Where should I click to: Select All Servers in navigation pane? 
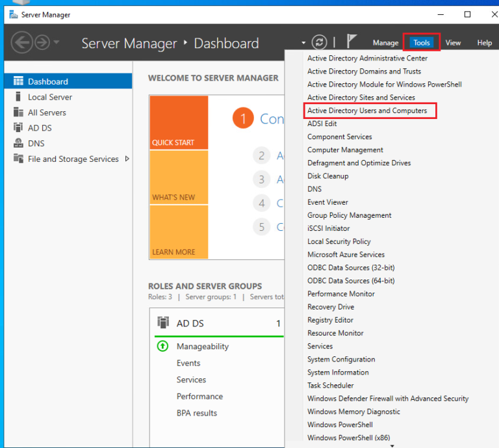[47, 112]
